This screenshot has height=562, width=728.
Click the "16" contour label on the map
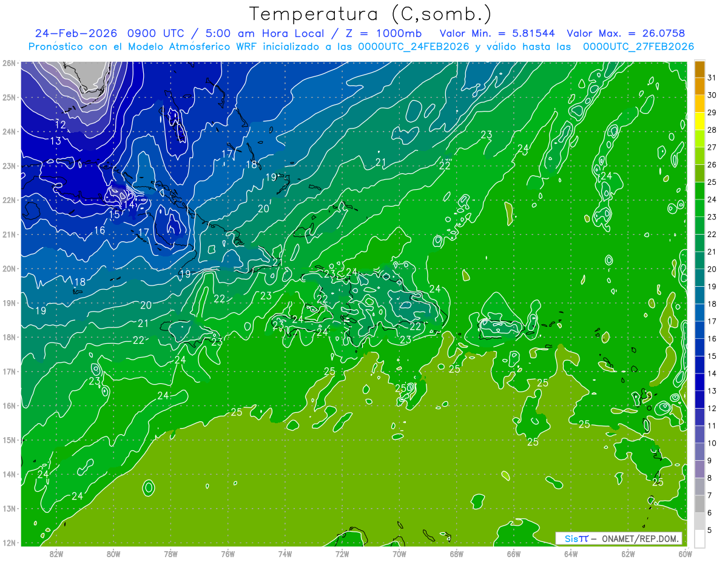pos(99,230)
